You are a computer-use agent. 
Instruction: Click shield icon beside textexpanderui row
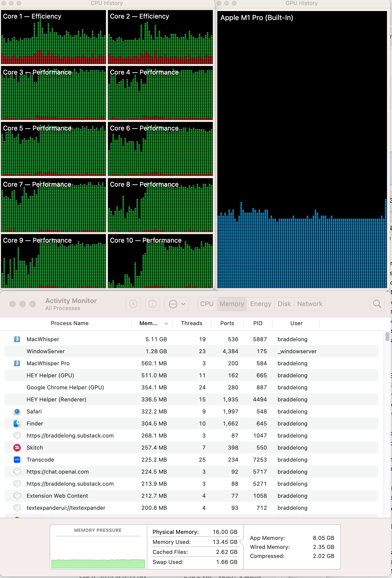point(17,508)
